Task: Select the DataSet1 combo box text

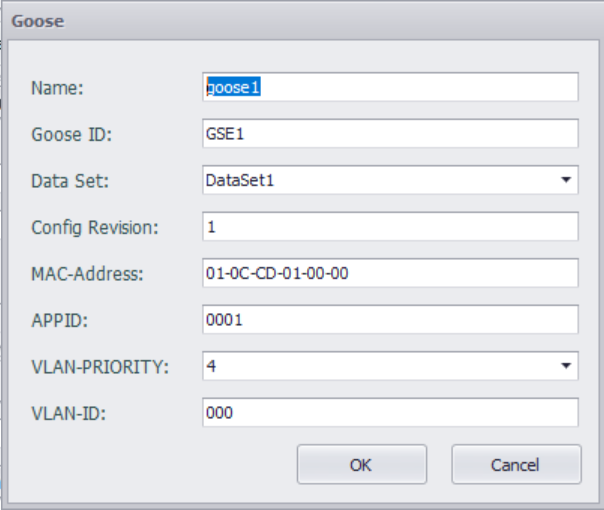Action: pyautogui.click(x=380, y=180)
